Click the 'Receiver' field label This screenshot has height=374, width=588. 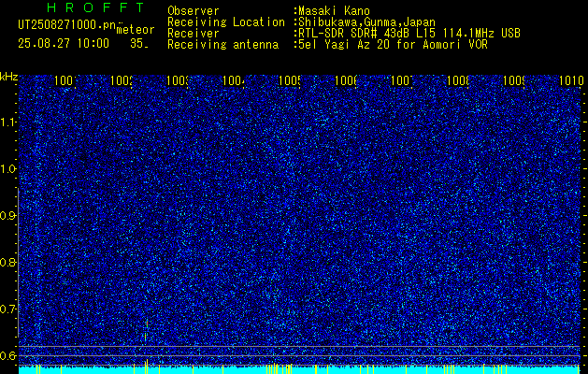(194, 34)
